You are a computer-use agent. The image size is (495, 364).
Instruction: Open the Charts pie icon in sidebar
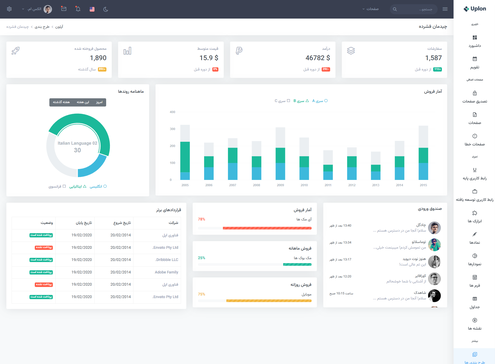(x=475, y=256)
